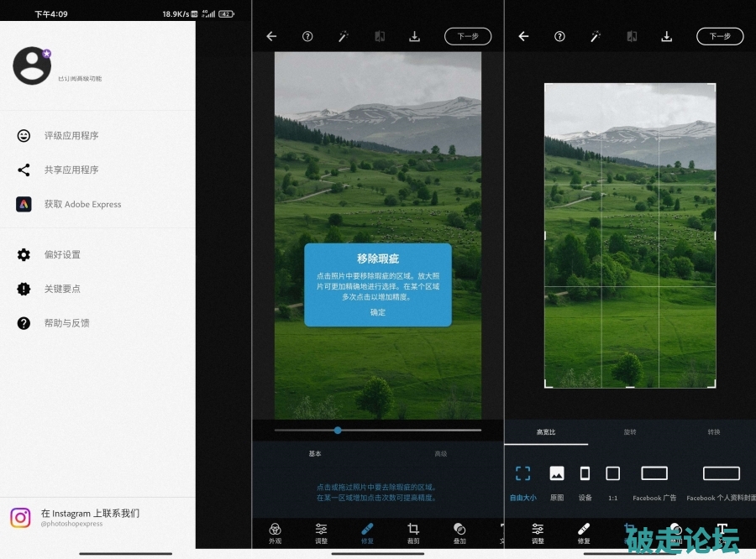Tap the 共享应用程序 share icon entry
Screen dimensions: 756x559
[24, 170]
